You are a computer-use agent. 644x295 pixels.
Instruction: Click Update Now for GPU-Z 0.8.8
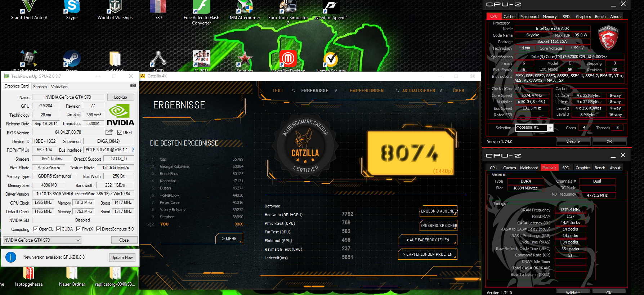click(x=122, y=258)
